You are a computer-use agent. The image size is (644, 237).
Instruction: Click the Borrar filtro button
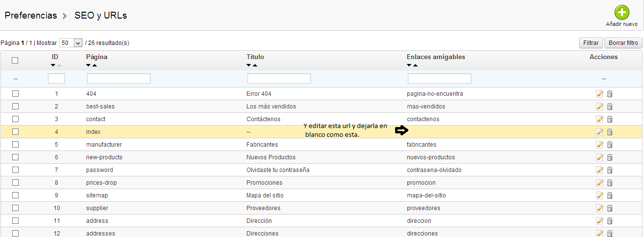point(623,43)
